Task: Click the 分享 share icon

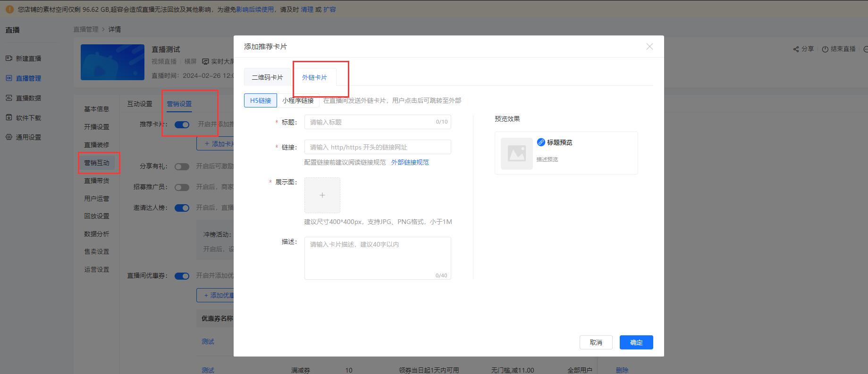Action: 796,49
